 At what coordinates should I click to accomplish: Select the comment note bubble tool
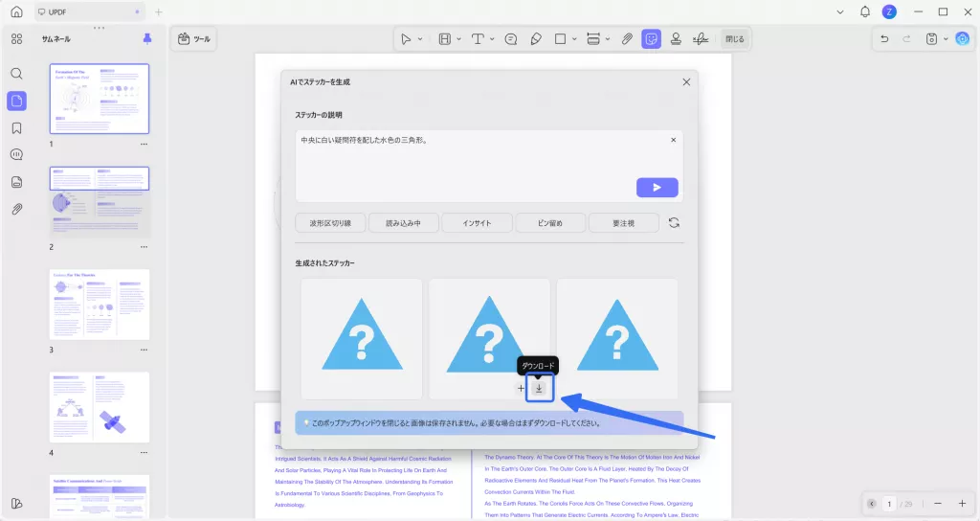511,38
